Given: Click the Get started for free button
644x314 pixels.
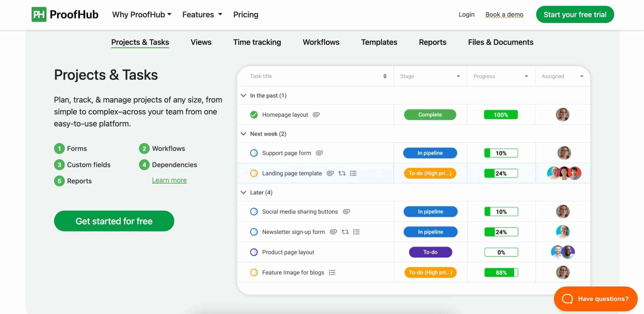Looking at the screenshot, I should [114, 221].
